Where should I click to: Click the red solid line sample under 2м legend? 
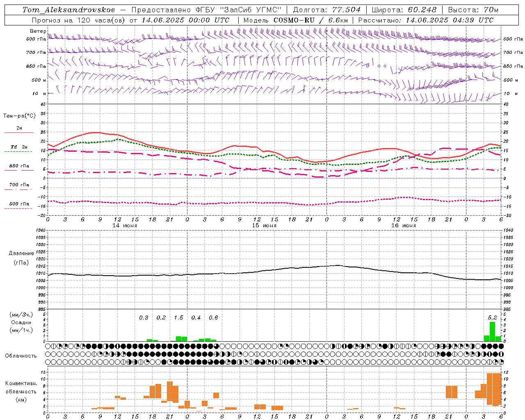[x=19, y=133]
